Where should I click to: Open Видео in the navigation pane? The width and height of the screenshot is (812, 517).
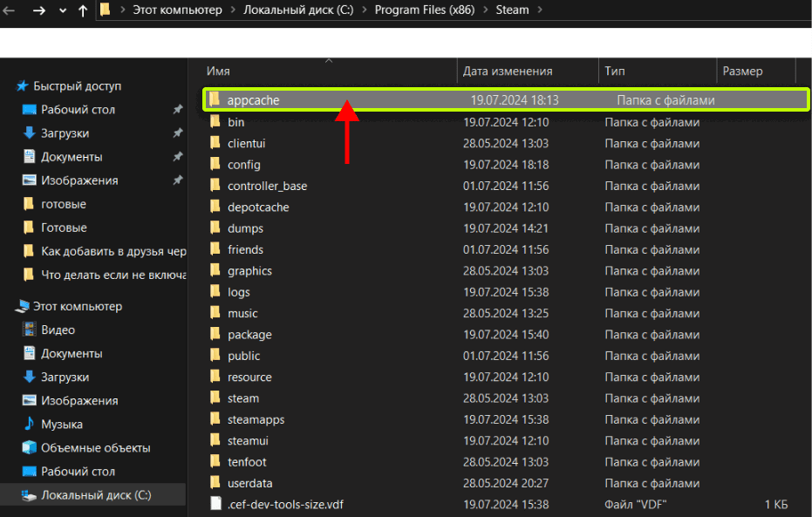[x=58, y=330]
